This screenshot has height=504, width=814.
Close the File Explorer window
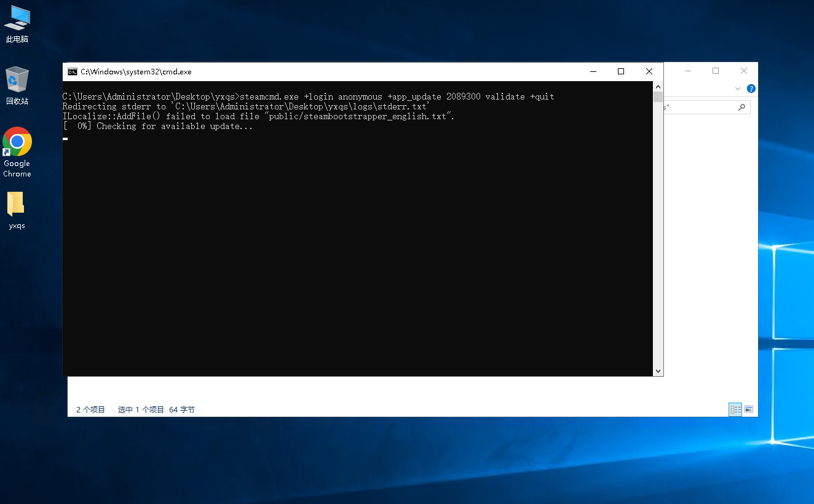click(744, 71)
